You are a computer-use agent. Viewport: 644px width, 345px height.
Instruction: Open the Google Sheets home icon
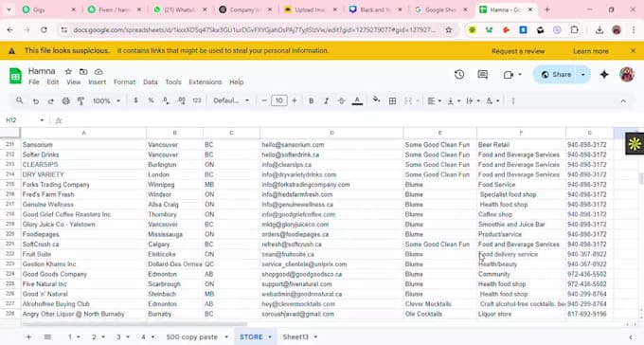(15, 76)
